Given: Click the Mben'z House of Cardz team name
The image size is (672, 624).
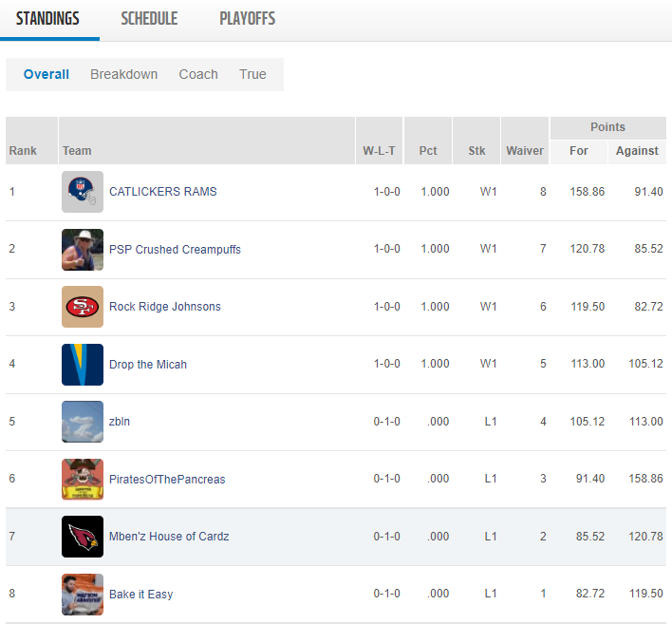Looking at the screenshot, I should click(x=169, y=537).
